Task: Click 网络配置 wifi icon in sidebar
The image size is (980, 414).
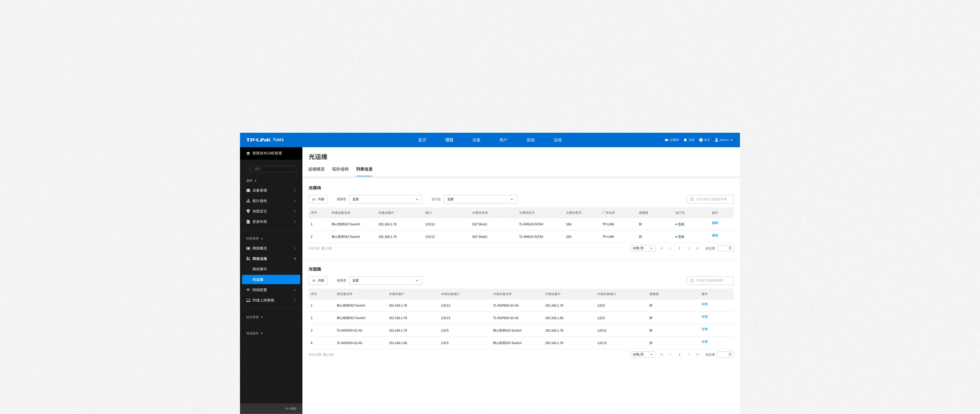Action: coord(248,290)
